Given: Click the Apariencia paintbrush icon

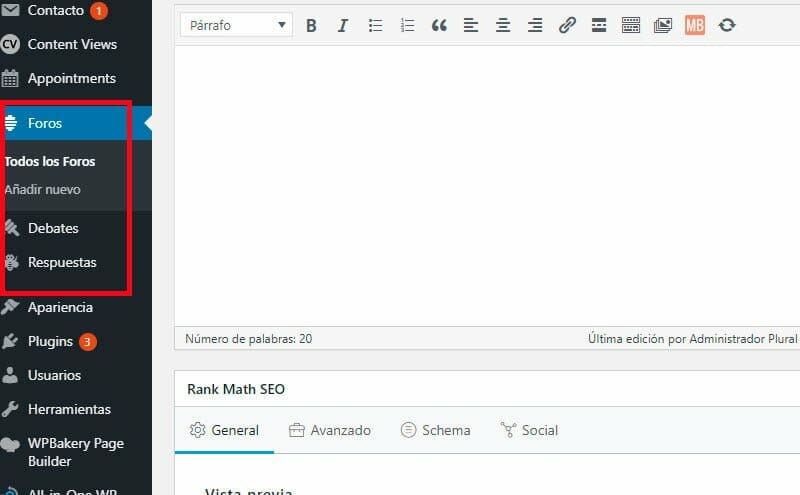Looking at the screenshot, I should [10, 307].
